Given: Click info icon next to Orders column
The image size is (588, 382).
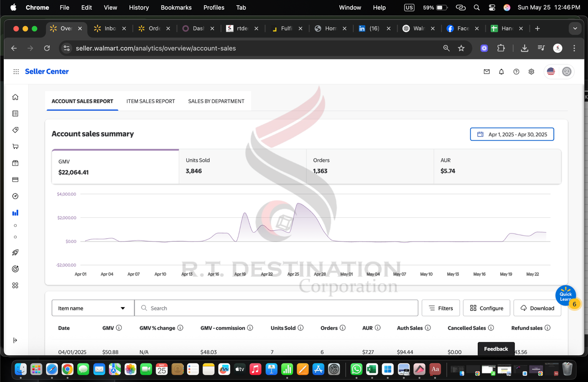Looking at the screenshot, I should click(x=343, y=328).
